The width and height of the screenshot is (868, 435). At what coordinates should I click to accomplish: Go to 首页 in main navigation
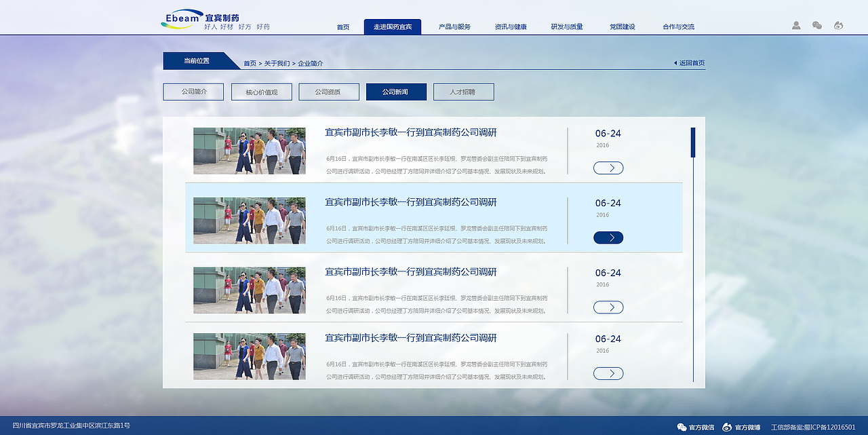coord(343,27)
